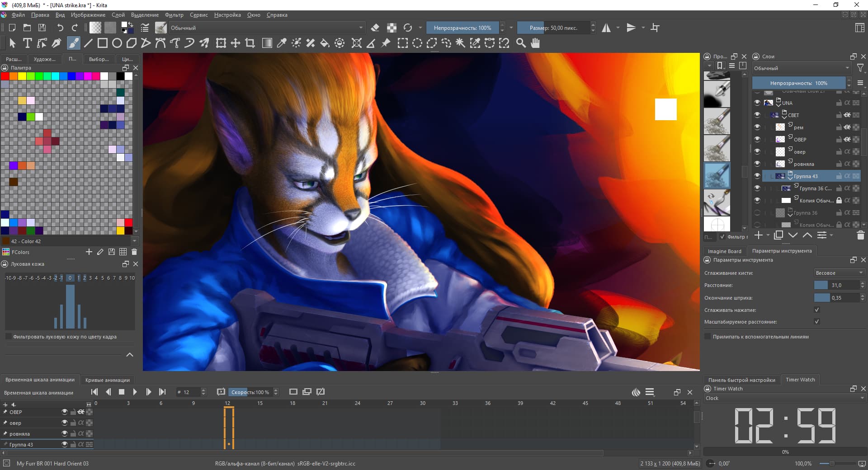This screenshot has height=470, width=868.
Task: Pick the Color Sampler eyedropper tool
Action: (281, 43)
